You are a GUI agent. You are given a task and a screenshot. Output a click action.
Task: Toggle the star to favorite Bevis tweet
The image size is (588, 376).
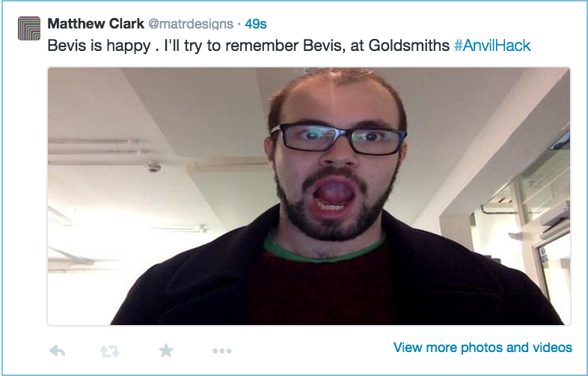tap(166, 351)
